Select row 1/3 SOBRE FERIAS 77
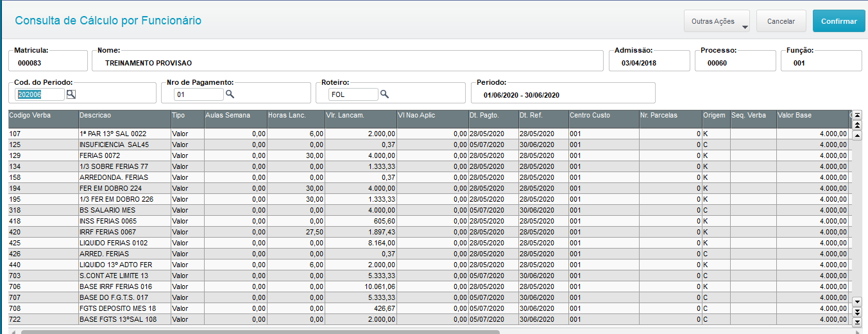The height and width of the screenshot is (334, 868). pos(429,166)
